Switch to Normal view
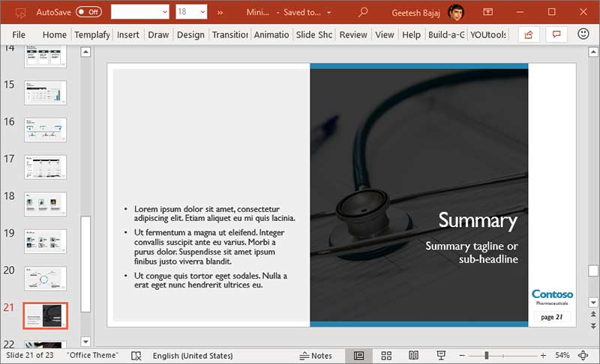Screen dimensions: 600x364 click(x=358, y=355)
